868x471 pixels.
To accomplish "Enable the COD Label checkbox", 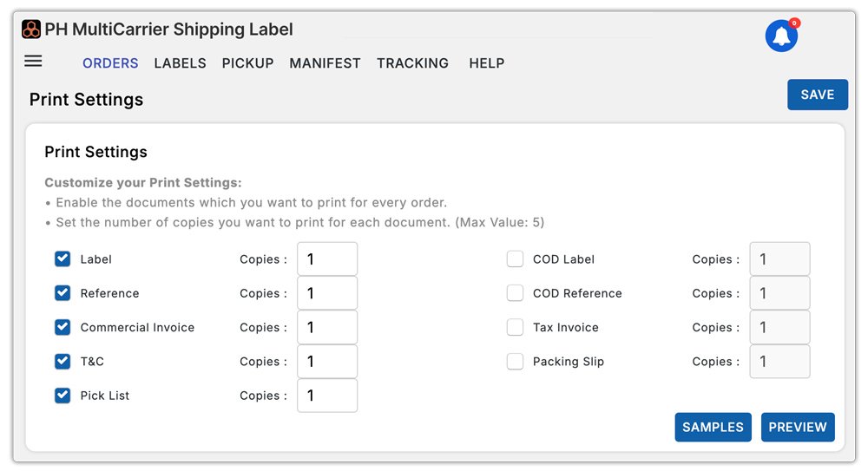I will tap(515, 258).
